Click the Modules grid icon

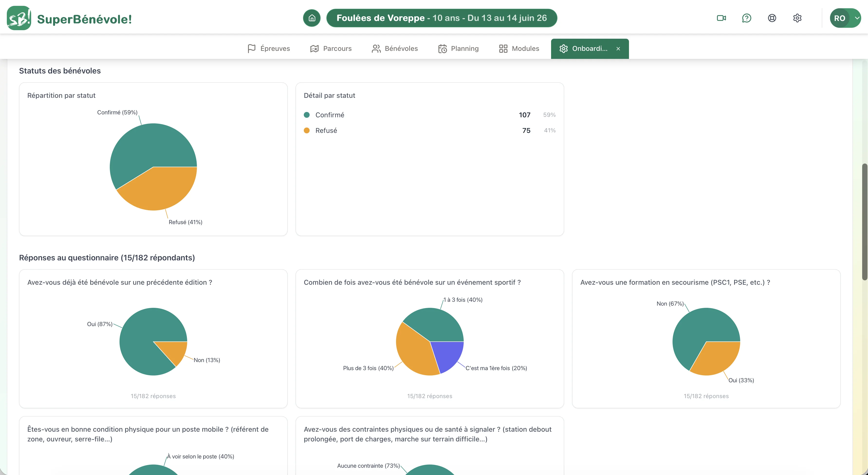point(503,48)
